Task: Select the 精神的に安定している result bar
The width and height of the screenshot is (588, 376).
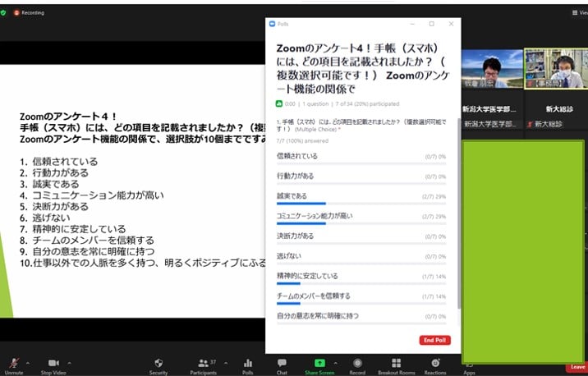Action: (x=361, y=283)
